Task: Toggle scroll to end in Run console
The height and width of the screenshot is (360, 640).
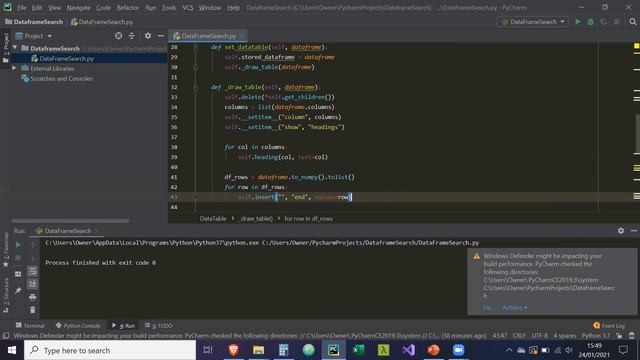Action: click(x=33, y=284)
